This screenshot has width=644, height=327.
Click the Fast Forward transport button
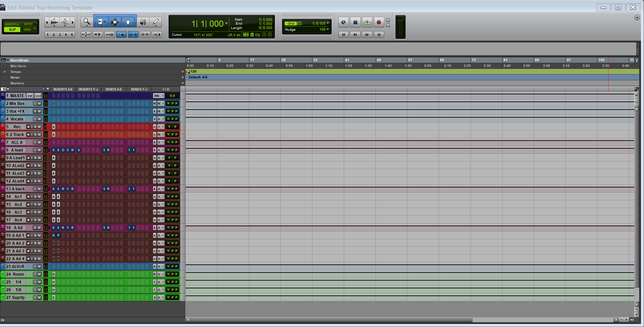pos(367,34)
